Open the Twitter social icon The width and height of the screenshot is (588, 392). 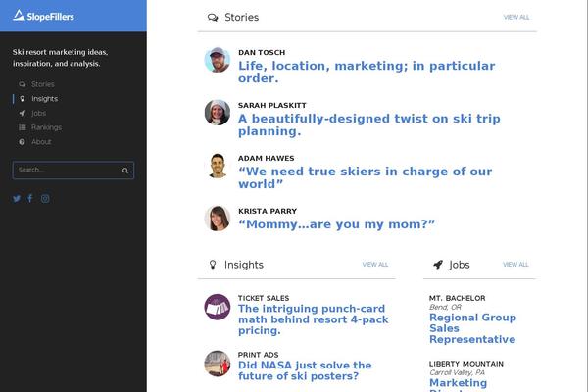point(17,199)
